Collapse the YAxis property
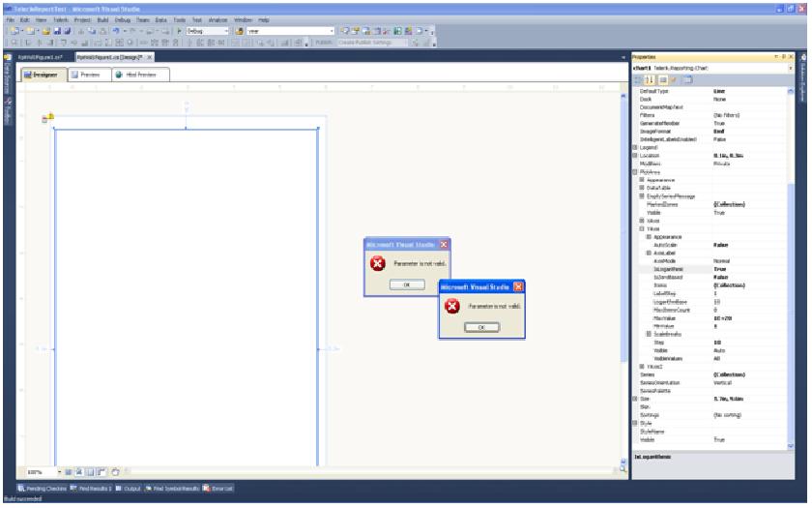Viewport: 812px width, 508px height. pyautogui.click(x=642, y=228)
